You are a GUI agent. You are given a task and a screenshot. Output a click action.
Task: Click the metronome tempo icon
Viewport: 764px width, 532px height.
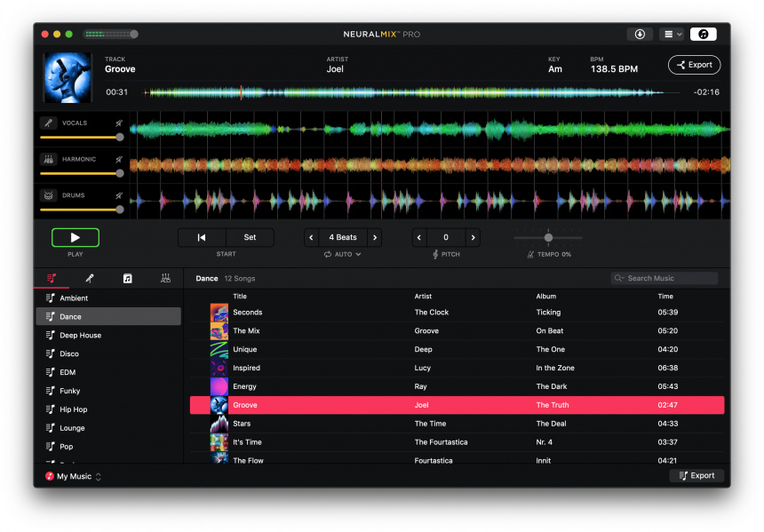click(x=530, y=254)
